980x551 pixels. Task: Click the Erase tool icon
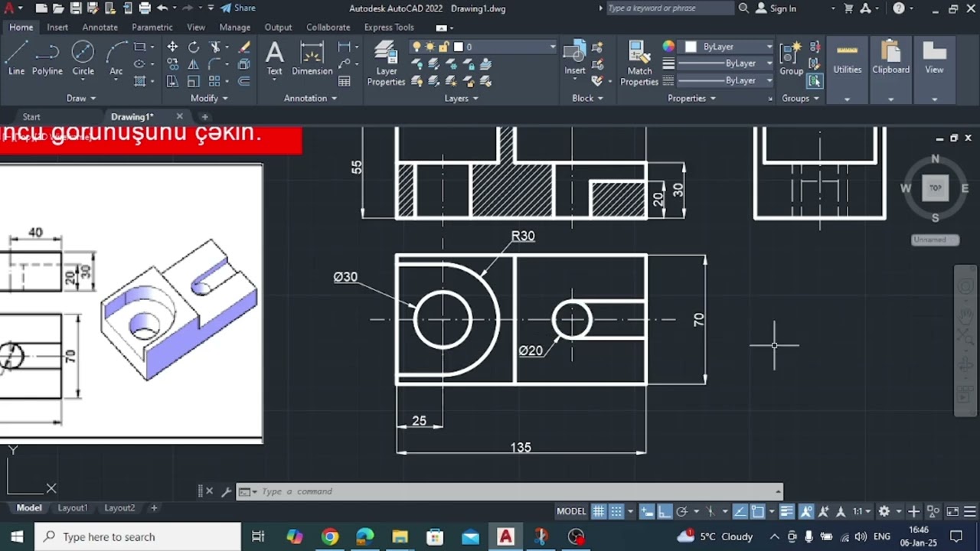click(244, 47)
